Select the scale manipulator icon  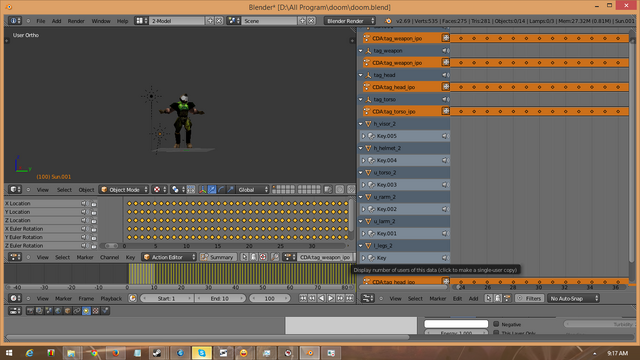click(x=231, y=189)
